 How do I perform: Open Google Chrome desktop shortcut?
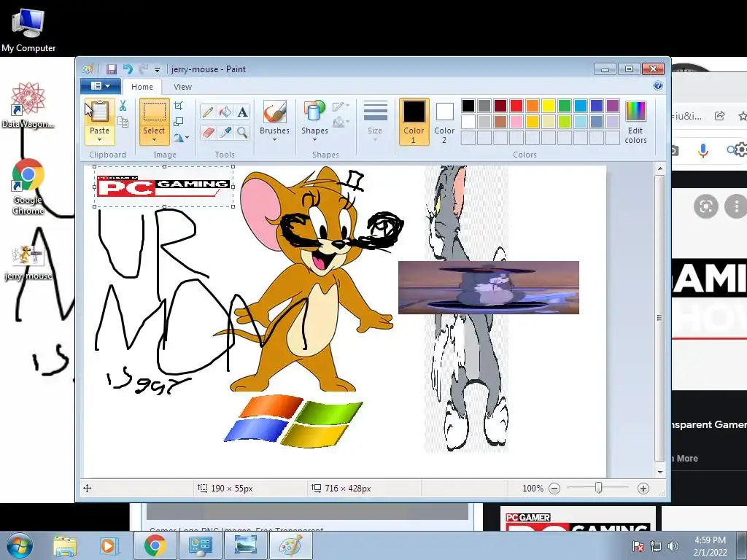(28, 187)
